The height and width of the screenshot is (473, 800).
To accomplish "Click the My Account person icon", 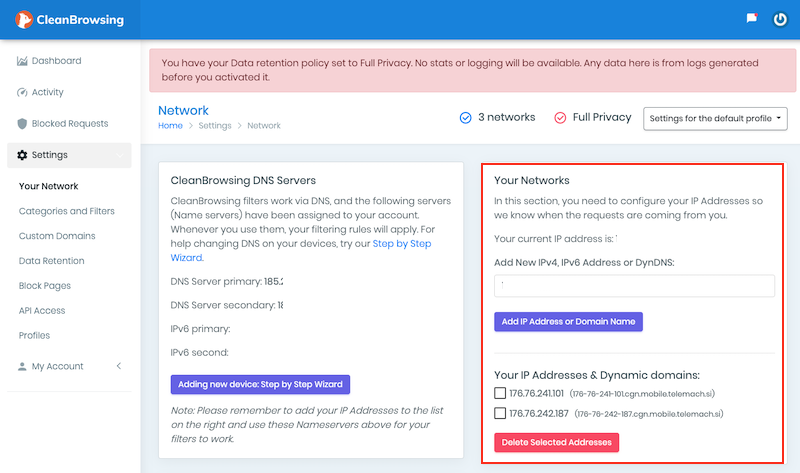I will click(22, 366).
